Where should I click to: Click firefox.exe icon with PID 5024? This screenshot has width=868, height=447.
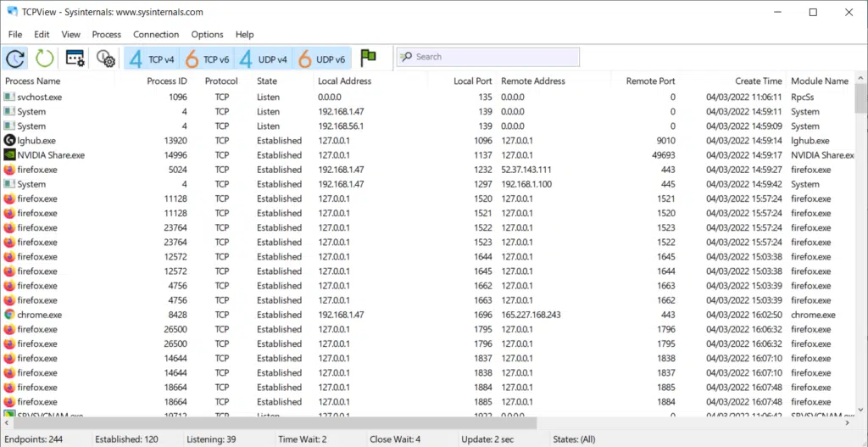[x=8, y=170]
